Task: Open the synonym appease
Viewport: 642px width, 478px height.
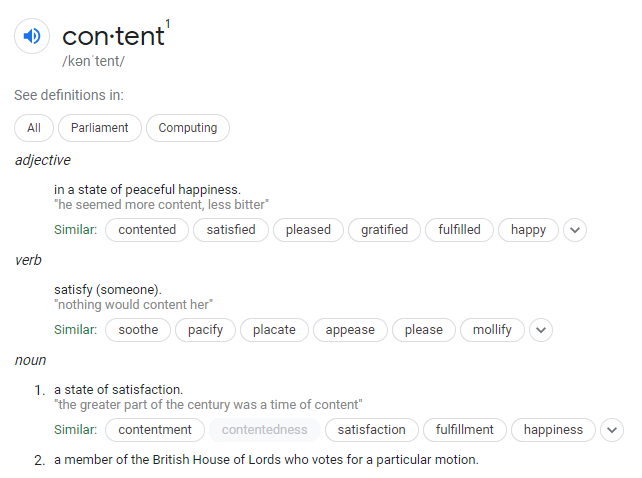Action: click(x=350, y=330)
